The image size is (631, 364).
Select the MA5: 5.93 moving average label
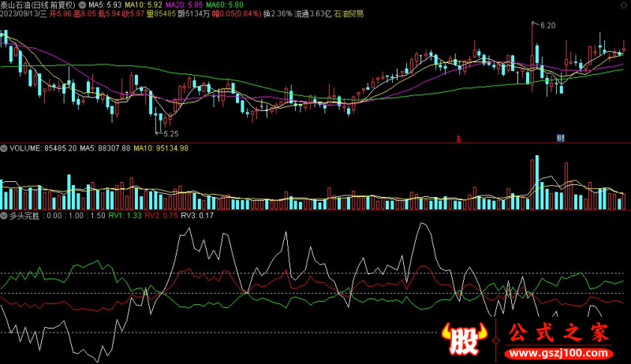tap(105, 5)
